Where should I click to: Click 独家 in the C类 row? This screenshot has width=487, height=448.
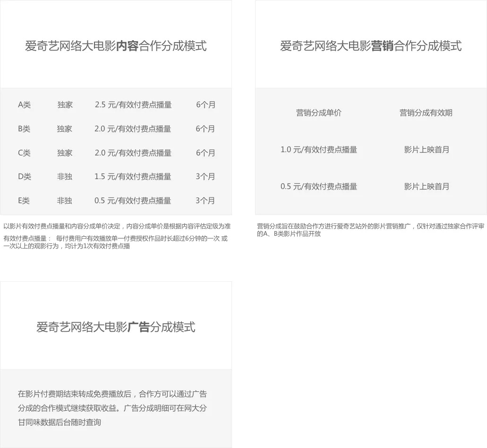coord(65,153)
